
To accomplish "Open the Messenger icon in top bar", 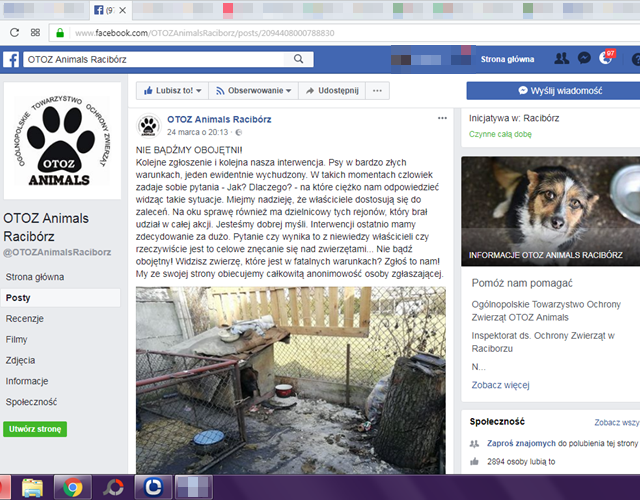I will (x=584, y=58).
